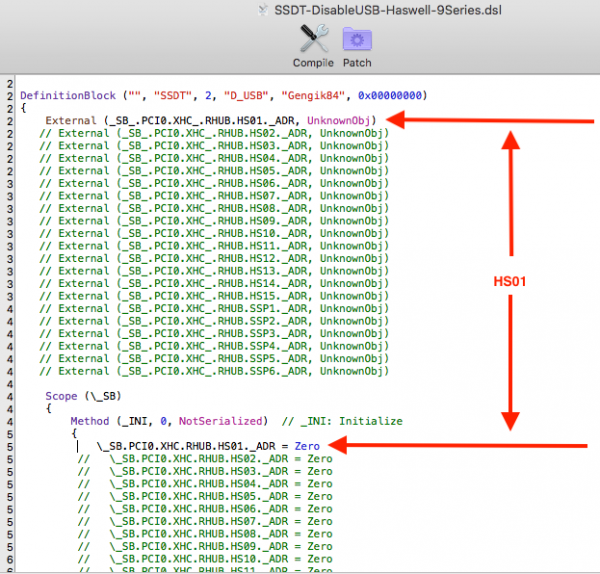
Task: Click the DefinitionBlock keyword line
Action: [224, 96]
